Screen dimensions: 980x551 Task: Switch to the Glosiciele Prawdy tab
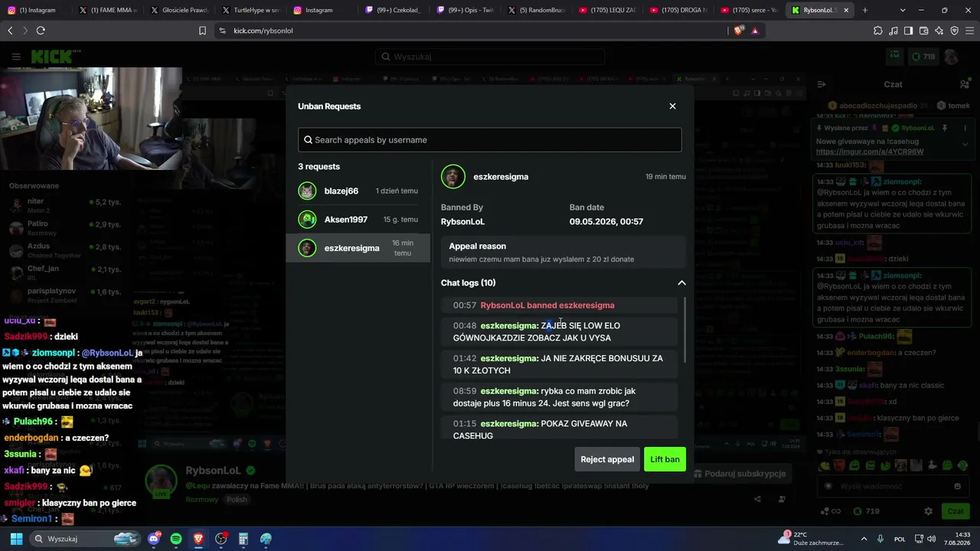point(178,10)
